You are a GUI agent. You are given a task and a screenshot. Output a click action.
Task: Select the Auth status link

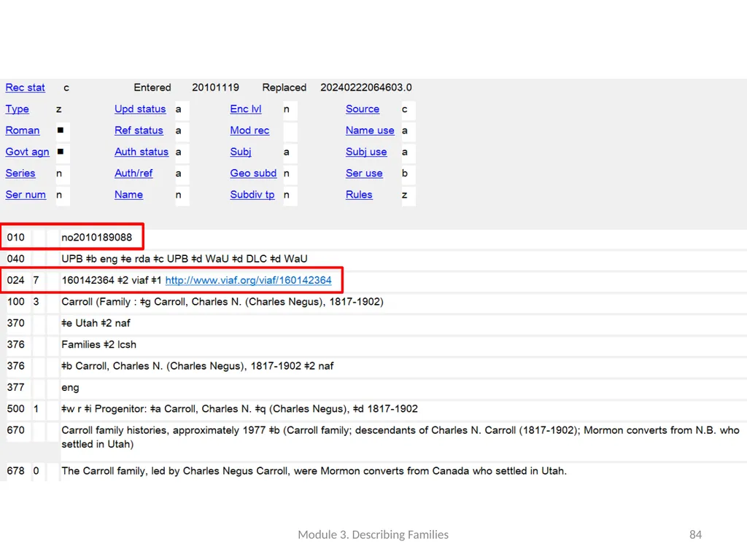click(x=142, y=152)
